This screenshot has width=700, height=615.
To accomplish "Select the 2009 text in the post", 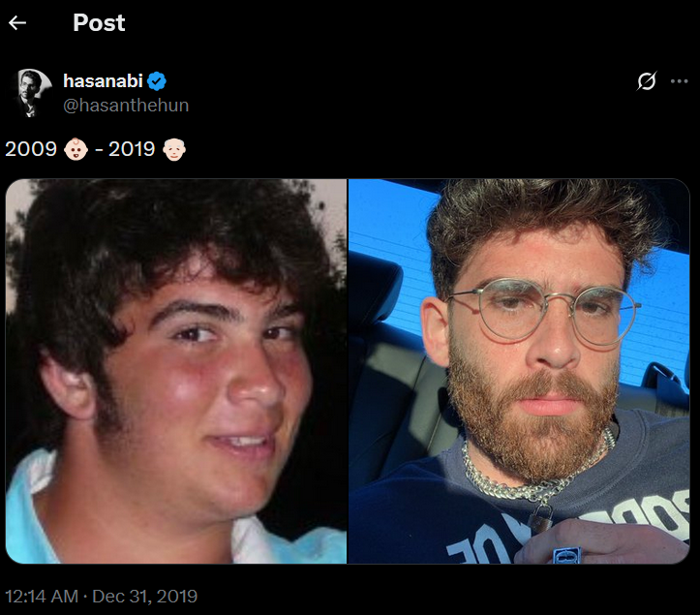I will point(31,149).
